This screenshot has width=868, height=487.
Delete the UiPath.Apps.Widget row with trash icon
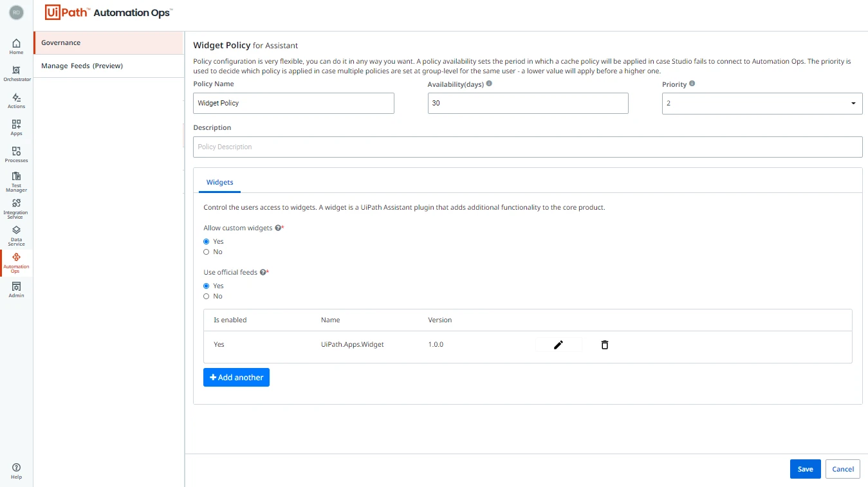(x=605, y=345)
